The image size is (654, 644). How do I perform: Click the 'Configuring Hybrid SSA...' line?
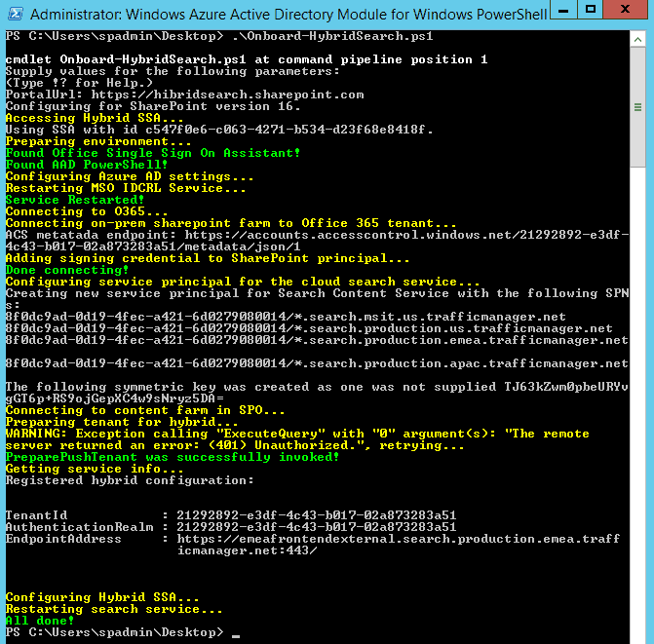[102, 597]
